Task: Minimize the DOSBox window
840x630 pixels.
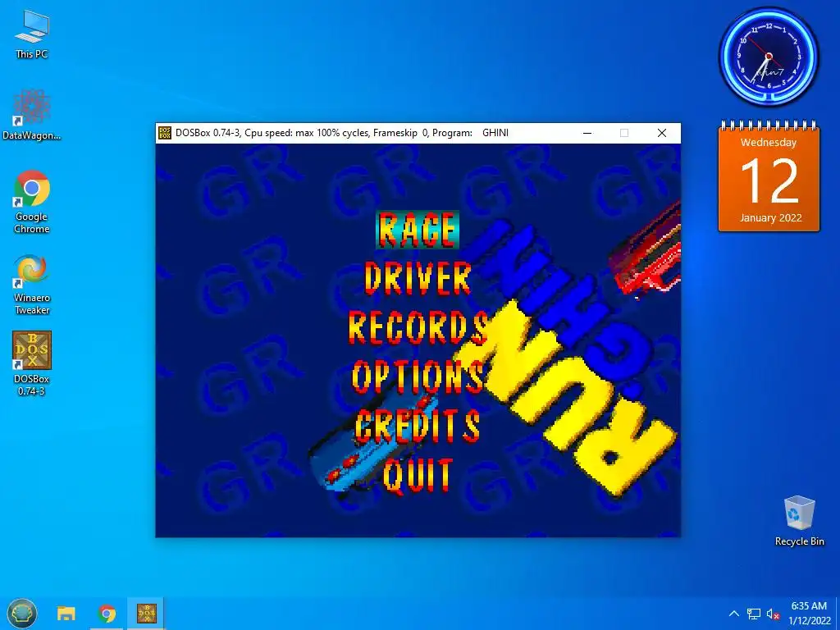Action: (587, 133)
